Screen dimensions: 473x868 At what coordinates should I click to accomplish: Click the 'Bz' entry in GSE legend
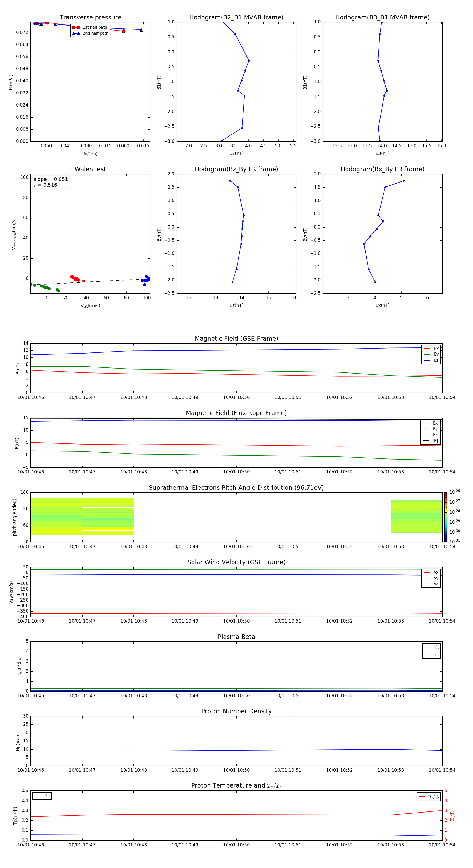(x=431, y=360)
